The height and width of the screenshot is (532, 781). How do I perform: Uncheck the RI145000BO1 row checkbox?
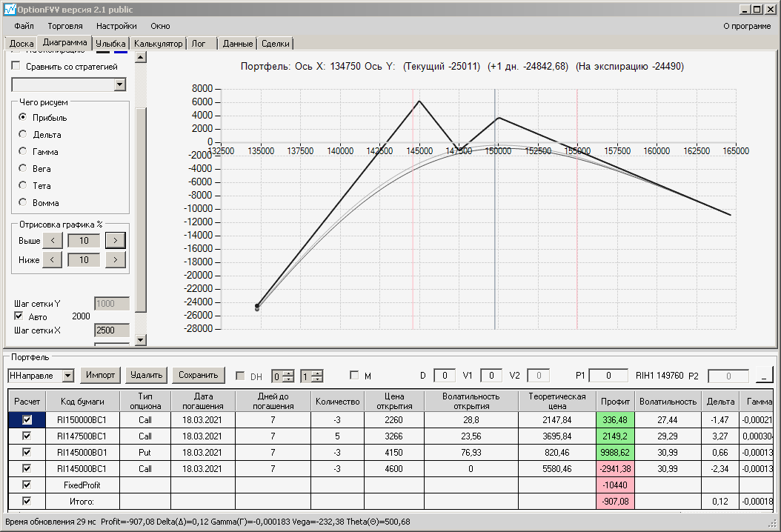(x=27, y=452)
